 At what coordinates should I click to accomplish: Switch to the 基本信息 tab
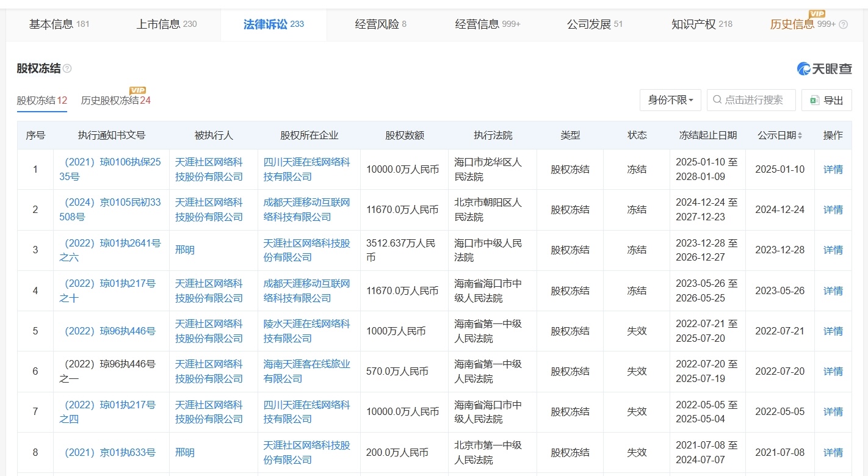tap(59, 24)
